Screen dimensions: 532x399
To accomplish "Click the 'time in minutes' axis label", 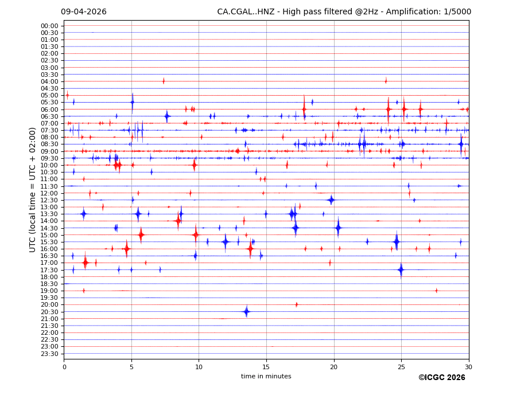I will 266,377.
